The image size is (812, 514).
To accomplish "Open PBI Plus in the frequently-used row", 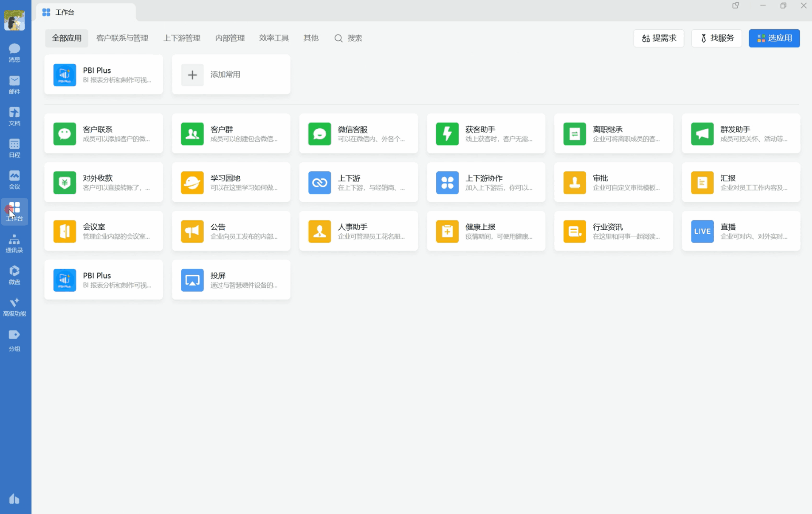I will point(104,75).
